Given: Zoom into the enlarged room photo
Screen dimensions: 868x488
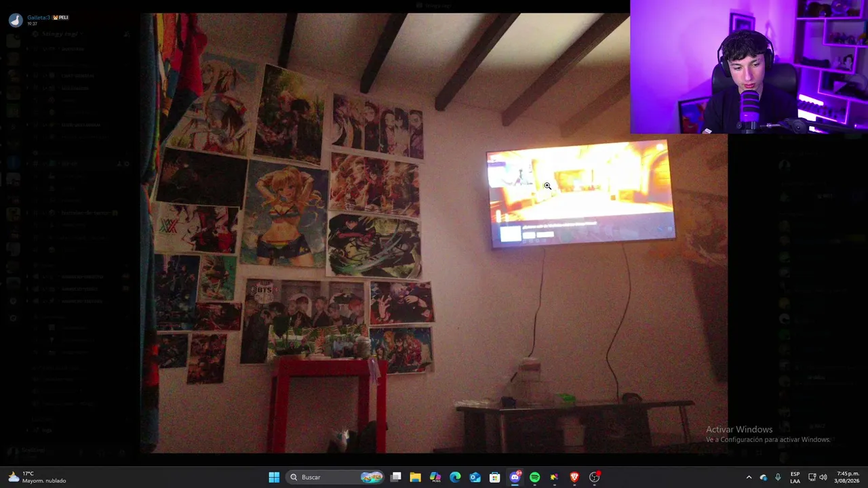Looking at the screenshot, I should pyautogui.click(x=434, y=232).
